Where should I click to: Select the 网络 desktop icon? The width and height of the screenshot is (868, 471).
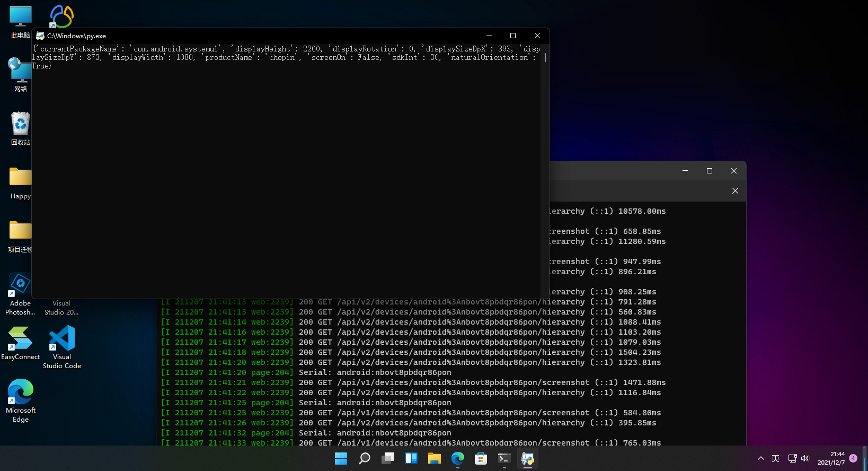point(20,75)
